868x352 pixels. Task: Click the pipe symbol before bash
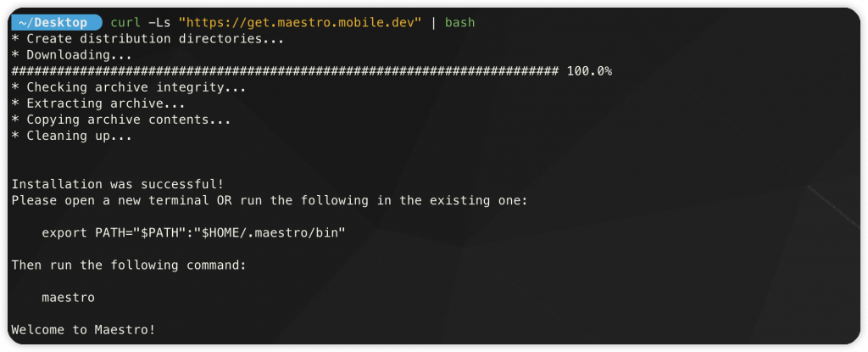pos(433,23)
